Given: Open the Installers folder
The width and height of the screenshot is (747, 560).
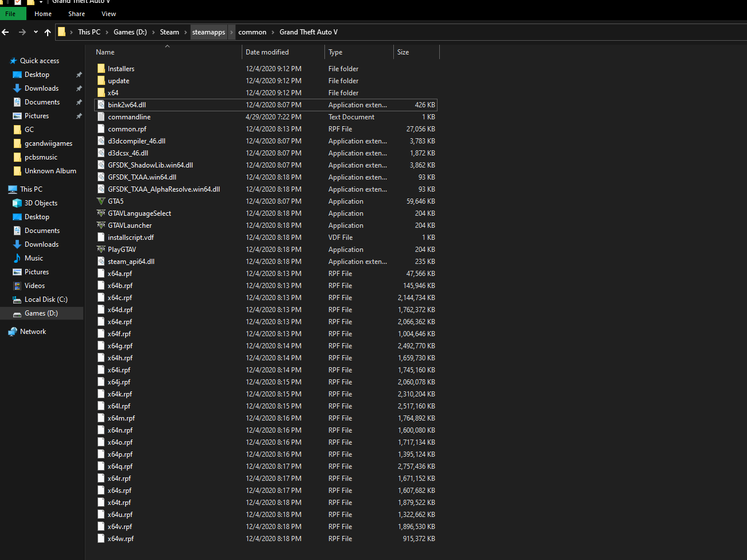Looking at the screenshot, I should (x=122, y=68).
